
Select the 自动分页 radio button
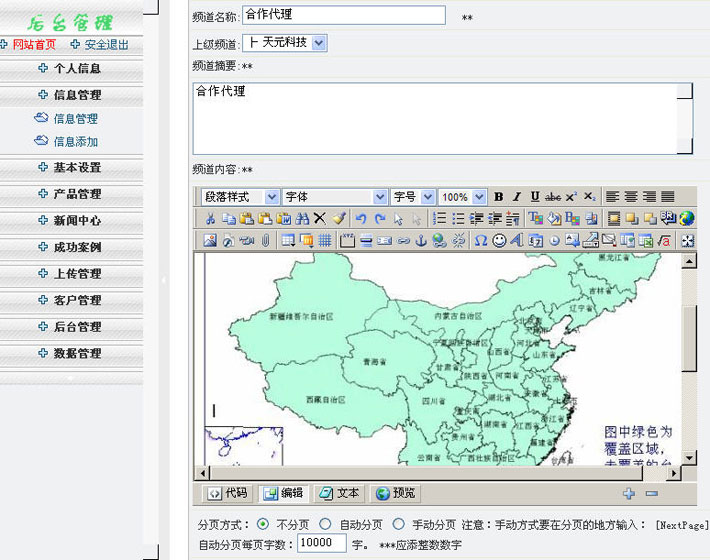click(x=325, y=524)
